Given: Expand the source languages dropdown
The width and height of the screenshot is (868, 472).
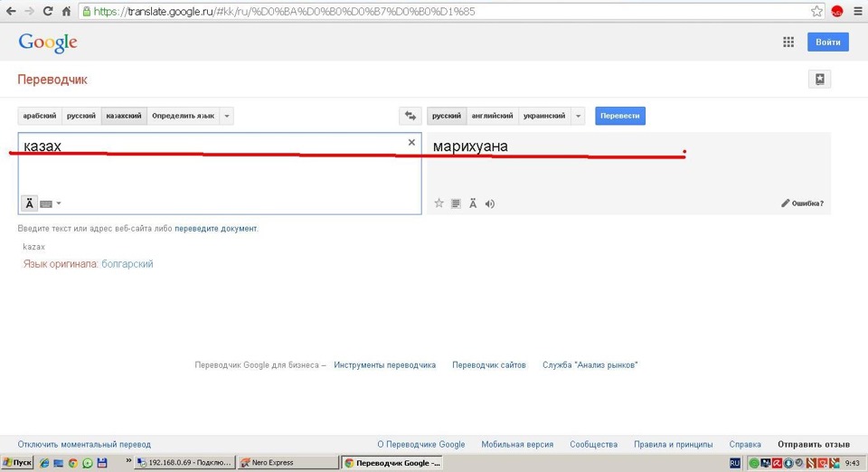Looking at the screenshot, I should (x=227, y=116).
